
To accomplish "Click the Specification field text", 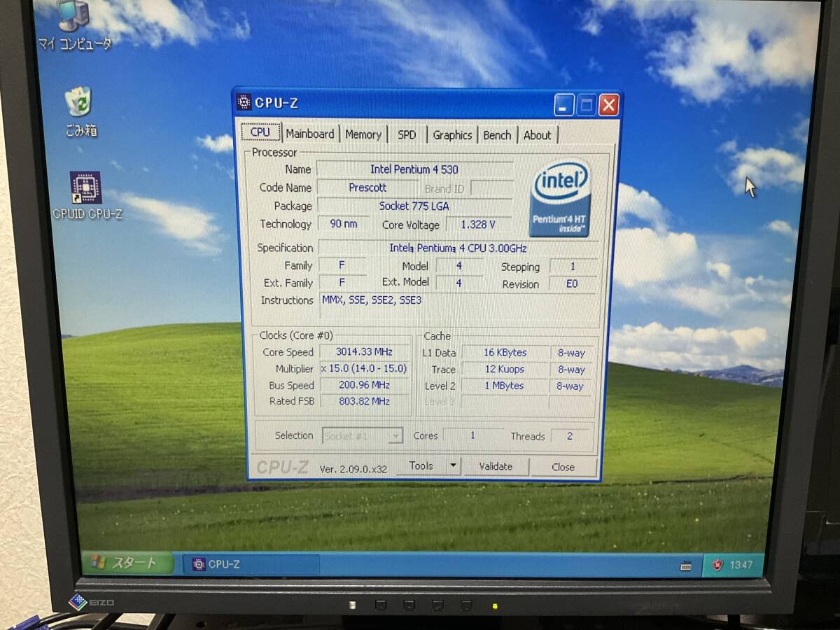I will coord(458,248).
